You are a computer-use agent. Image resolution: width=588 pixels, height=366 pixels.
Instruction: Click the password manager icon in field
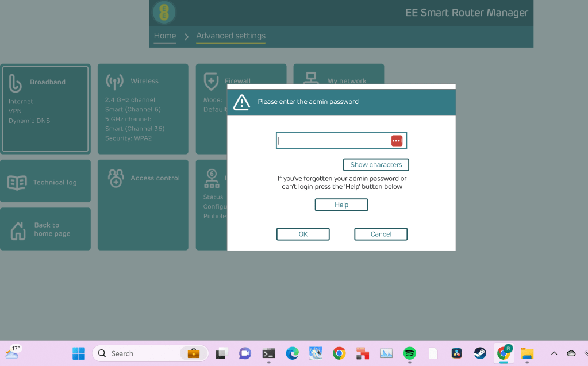(397, 141)
